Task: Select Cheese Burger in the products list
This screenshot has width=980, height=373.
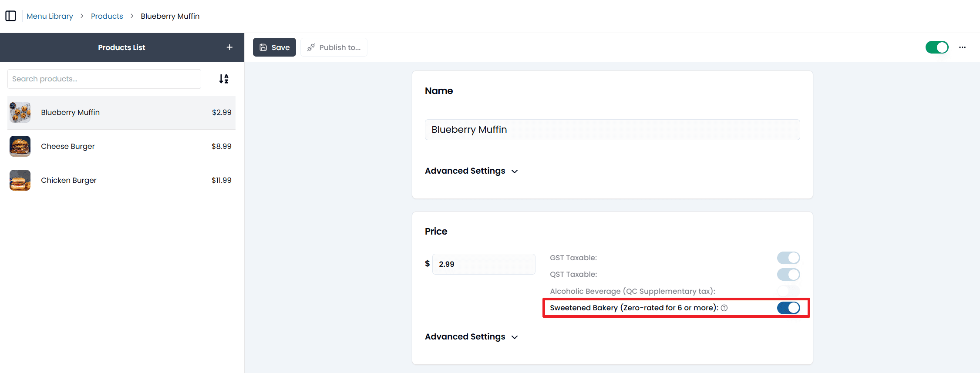Action: click(121, 146)
